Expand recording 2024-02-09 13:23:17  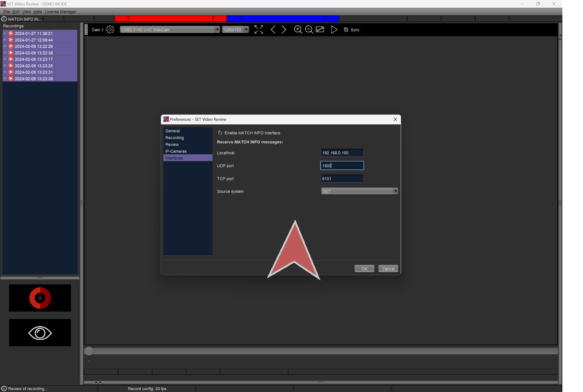coord(5,59)
